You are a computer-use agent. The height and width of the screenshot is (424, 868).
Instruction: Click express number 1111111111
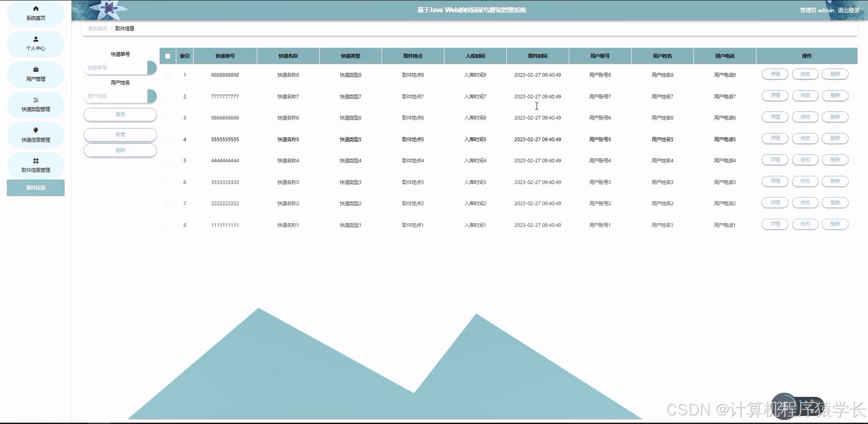[x=225, y=225]
